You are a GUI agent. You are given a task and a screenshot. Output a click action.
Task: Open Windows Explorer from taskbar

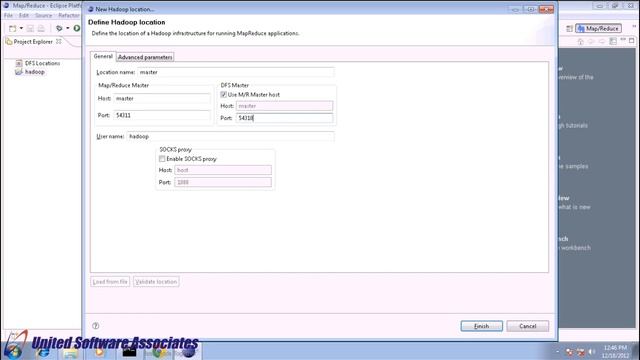[x=70, y=352]
